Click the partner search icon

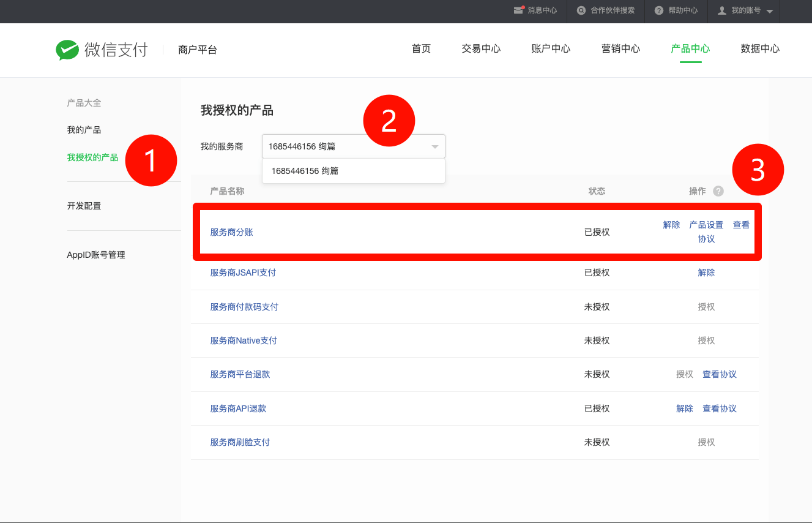click(x=581, y=10)
